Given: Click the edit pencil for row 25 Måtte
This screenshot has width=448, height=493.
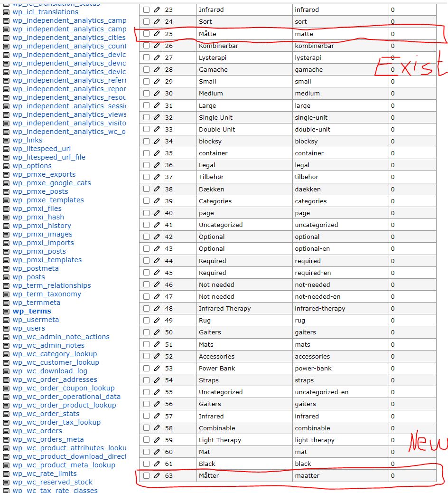Looking at the screenshot, I should coord(157,34).
